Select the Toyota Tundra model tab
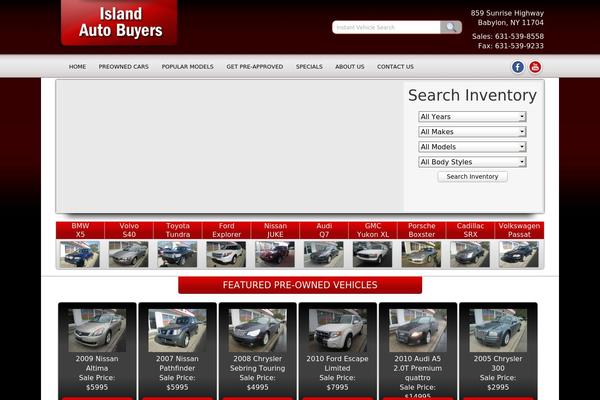The height and width of the screenshot is (400, 600). click(x=178, y=230)
